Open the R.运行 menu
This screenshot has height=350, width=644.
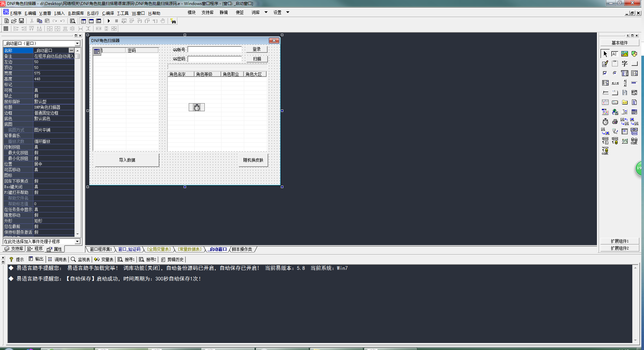pyautogui.click(x=93, y=13)
